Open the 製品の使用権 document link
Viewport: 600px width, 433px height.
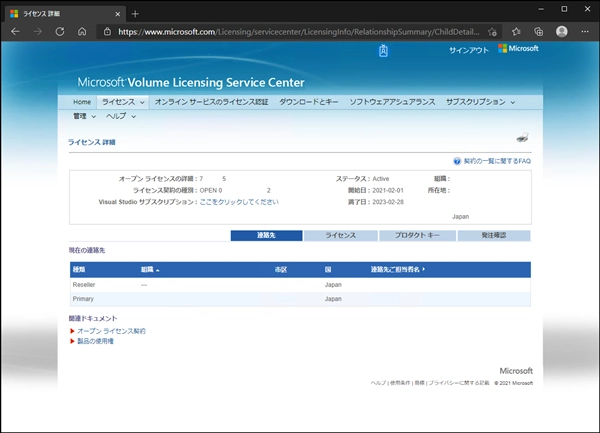click(x=95, y=341)
